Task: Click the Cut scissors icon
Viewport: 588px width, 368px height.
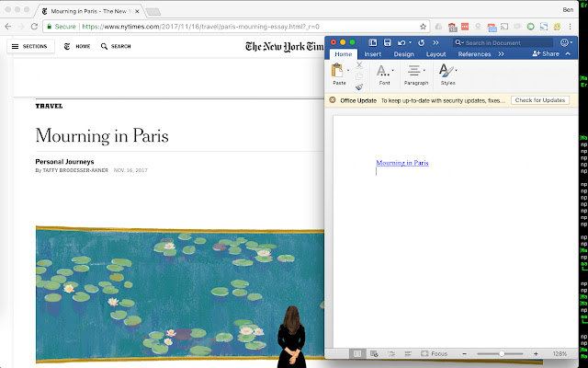Action: pyautogui.click(x=359, y=65)
